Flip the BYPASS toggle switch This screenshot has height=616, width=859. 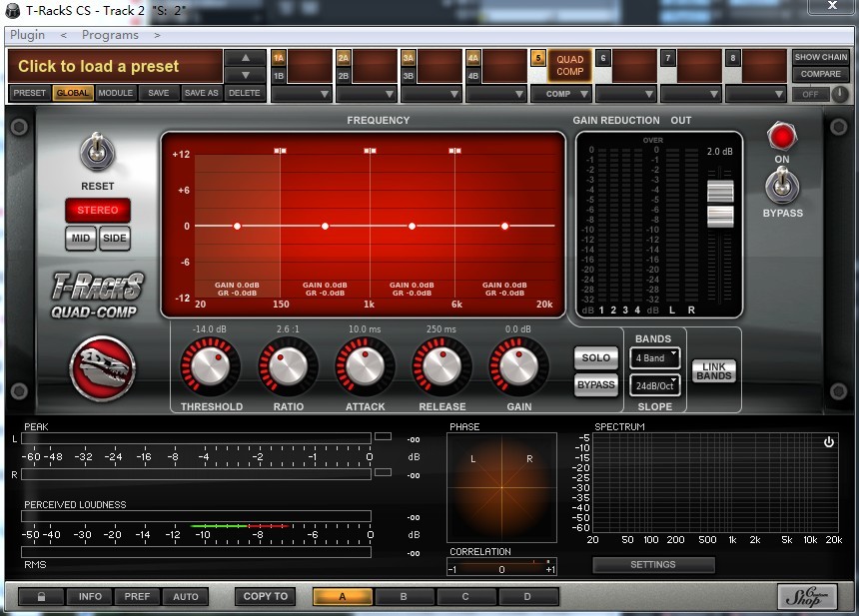click(x=782, y=185)
